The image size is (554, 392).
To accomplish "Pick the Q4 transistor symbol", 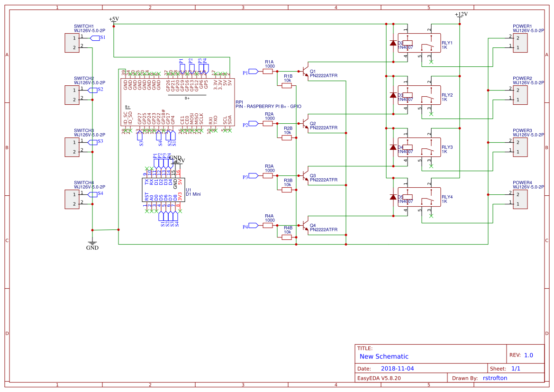I will pos(305,226).
